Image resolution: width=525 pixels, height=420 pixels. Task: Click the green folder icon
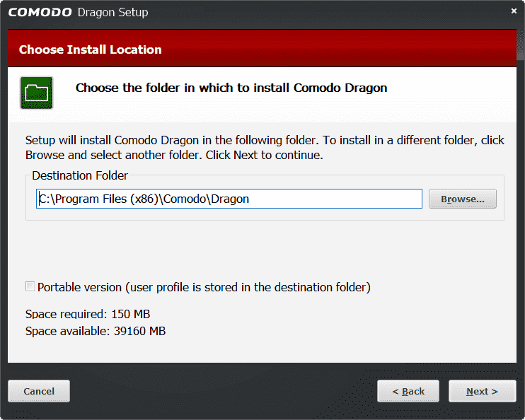tap(37, 93)
